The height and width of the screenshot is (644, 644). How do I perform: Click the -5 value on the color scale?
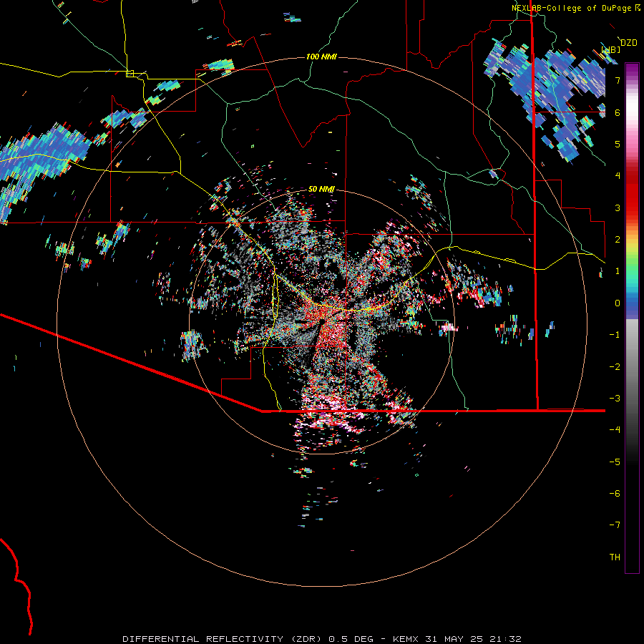point(615,462)
